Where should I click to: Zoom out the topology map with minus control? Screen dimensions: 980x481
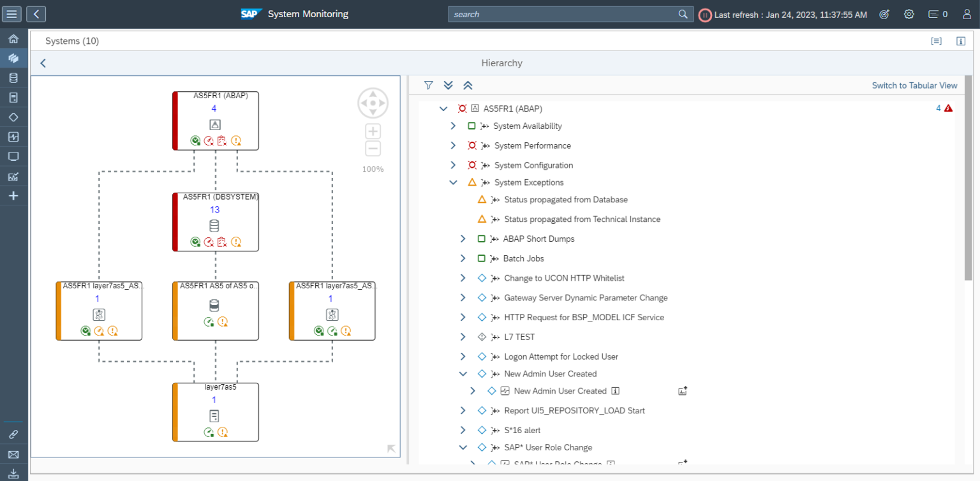(373, 149)
